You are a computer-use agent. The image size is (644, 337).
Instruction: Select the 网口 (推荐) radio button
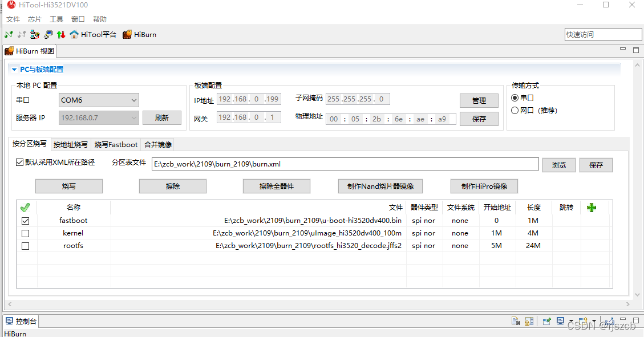click(x=515, y=111)
